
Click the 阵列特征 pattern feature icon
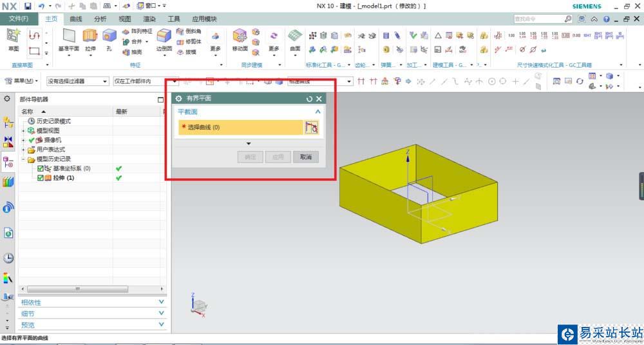point(126,32)
